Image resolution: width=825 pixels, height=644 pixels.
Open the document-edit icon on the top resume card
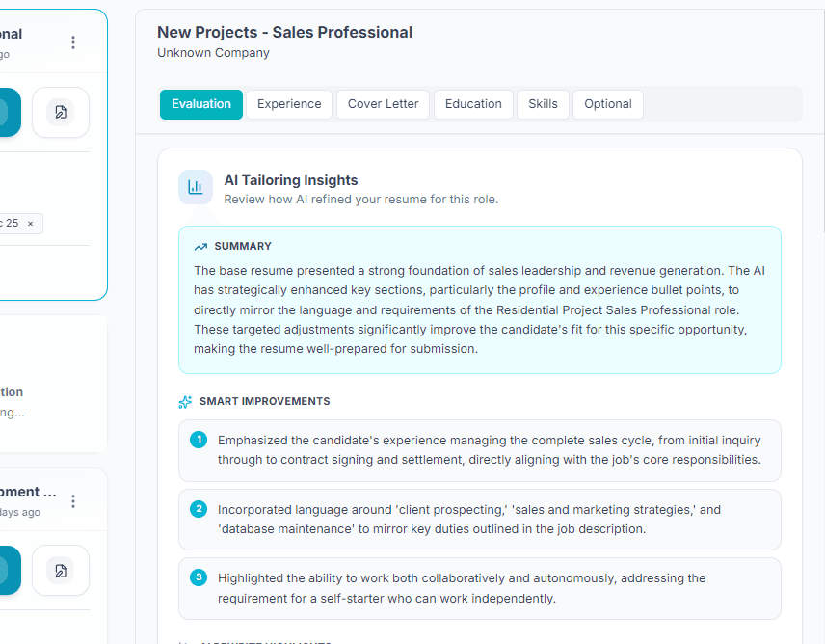pos(61,113)
